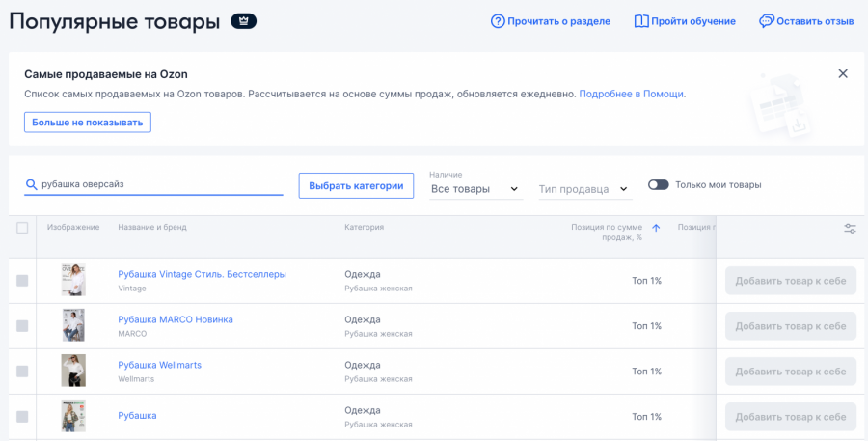The height and width of the screenshot is (441, 868).
Task: Tick the select-all header checkbox
Action: 22,228
